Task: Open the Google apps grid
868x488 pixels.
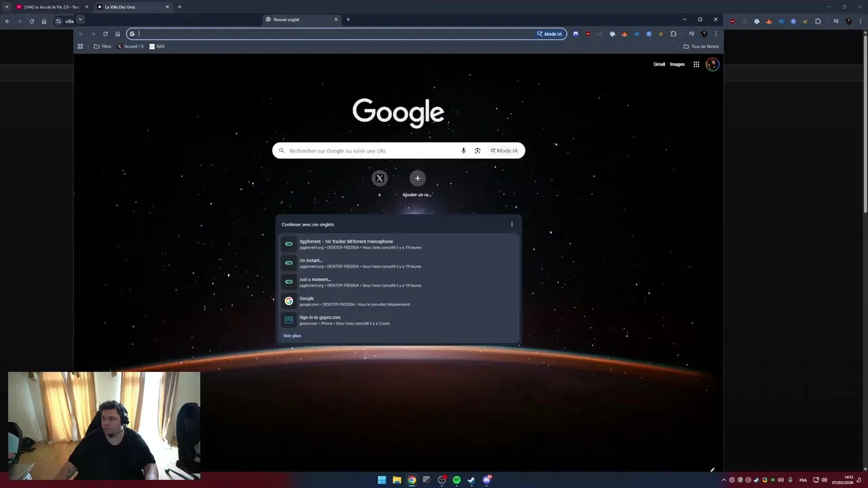Action: point(696,64)
